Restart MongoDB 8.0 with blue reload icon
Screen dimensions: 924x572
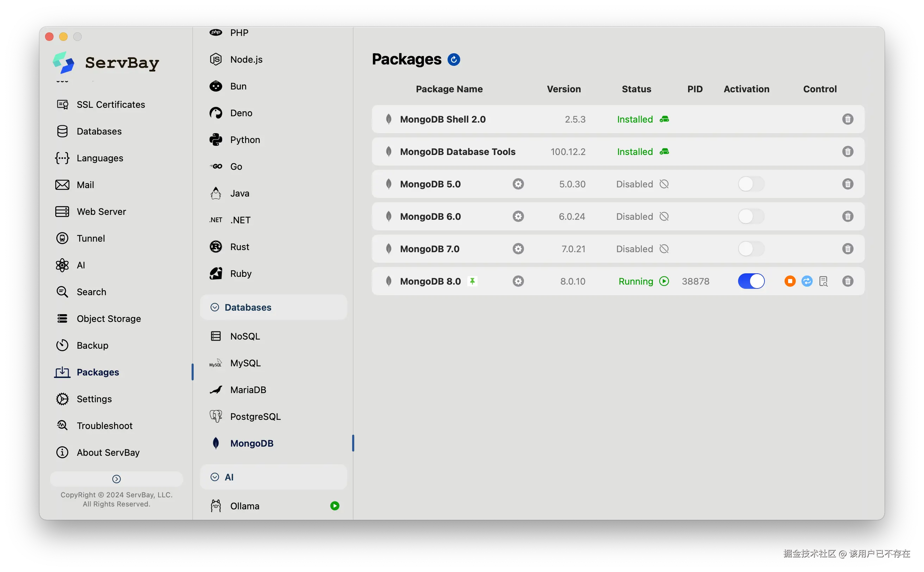pyautogui.click(x=807, y=281)
